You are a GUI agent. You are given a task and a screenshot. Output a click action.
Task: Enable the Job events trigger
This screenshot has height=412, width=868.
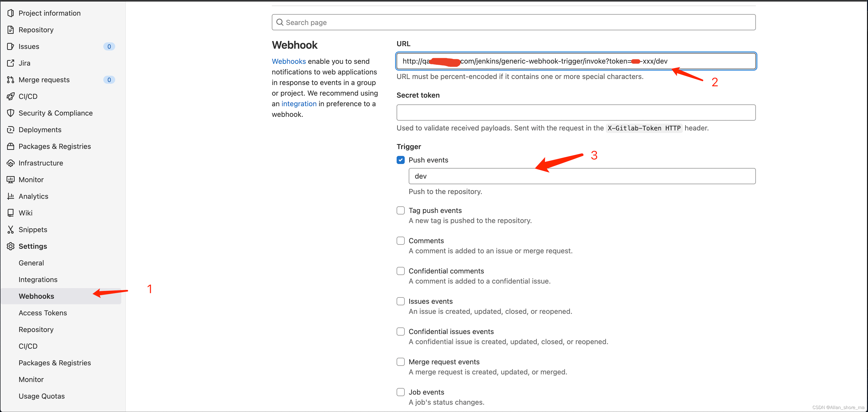[400, 392]
